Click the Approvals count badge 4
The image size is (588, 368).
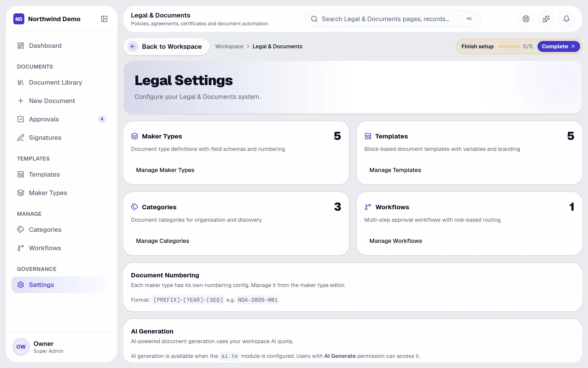102,119
